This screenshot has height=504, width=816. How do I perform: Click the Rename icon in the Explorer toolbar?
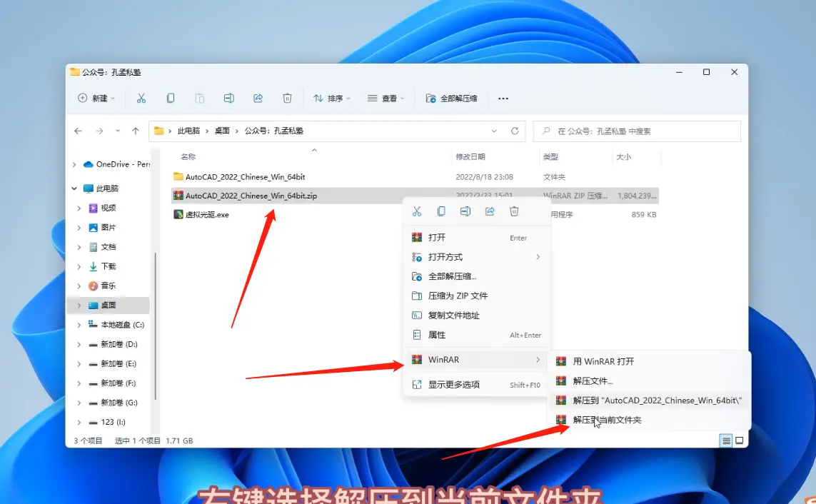coord(229,99)
